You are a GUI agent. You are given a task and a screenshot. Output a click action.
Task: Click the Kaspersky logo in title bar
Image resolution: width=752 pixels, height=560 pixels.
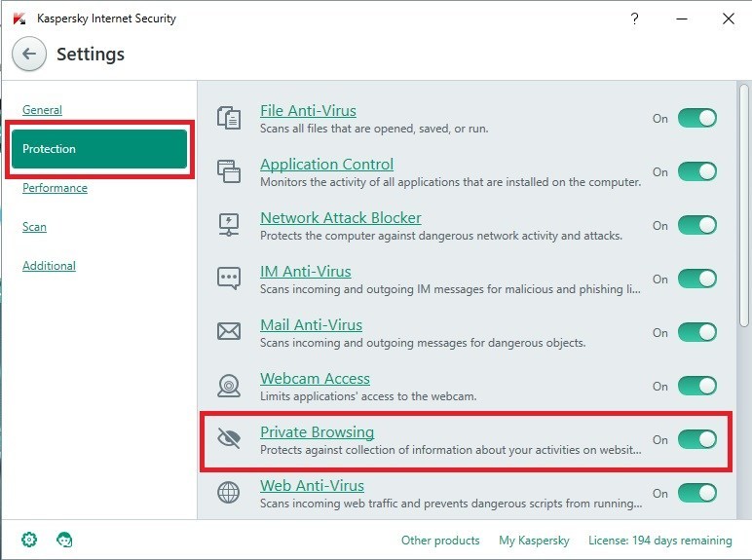coord(19,19)
